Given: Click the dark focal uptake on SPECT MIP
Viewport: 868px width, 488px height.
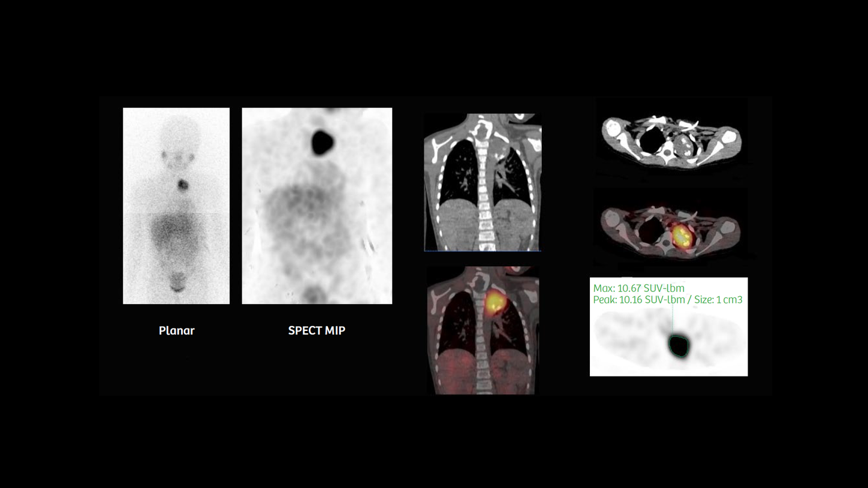Looking at the screenshot, I should (x=323, y=142).
